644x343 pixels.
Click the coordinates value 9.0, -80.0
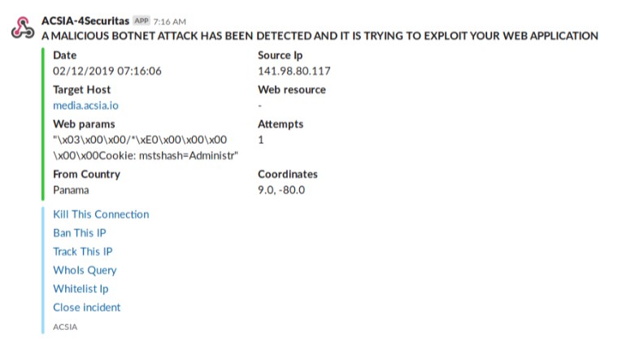click(x=281, y=190)
